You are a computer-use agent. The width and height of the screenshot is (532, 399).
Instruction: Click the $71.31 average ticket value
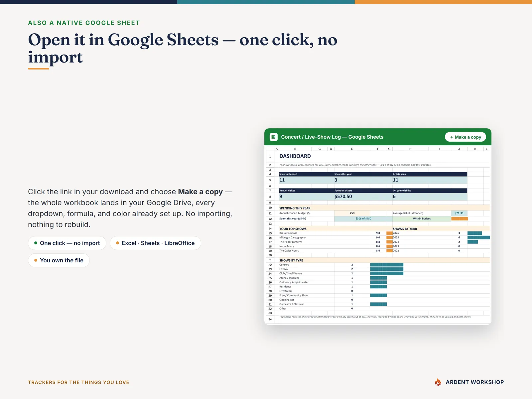pyautogui.click(x=459, y=213)
